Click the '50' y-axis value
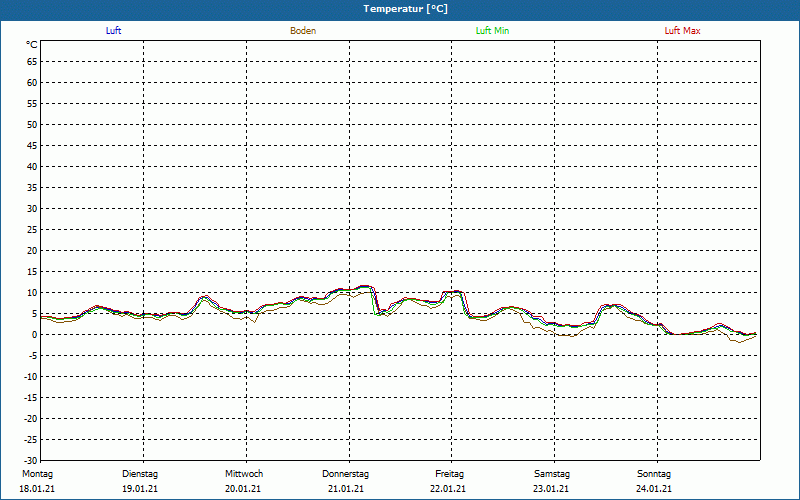Image resolution: width=800 pixels, height=500 pixels. pos(32,124)
